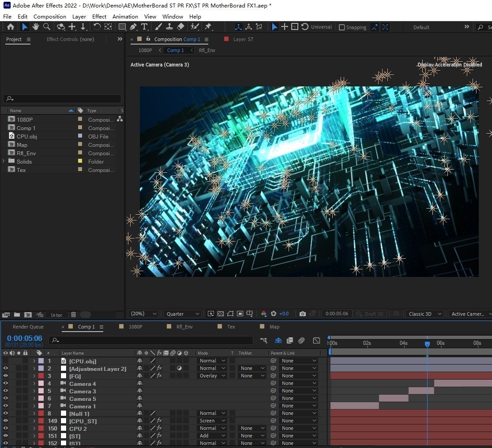
Task: Open blending mode dropdown for FG layer
Action: pos(212,376)
